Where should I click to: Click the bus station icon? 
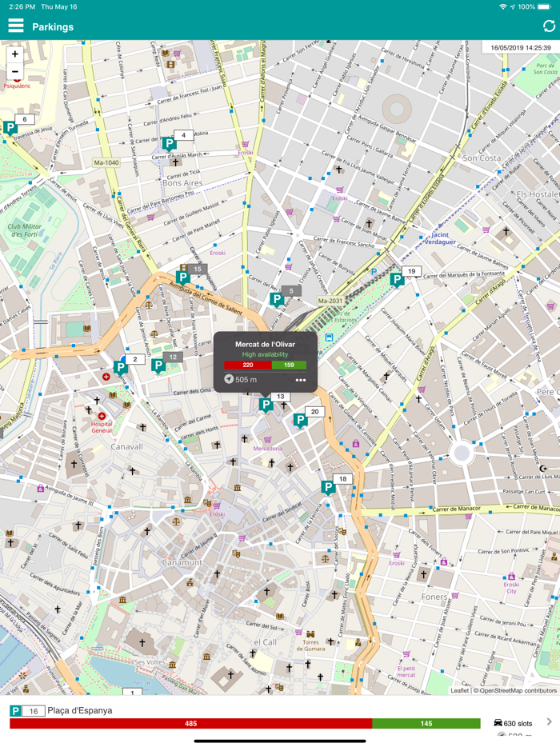(328, 338)
